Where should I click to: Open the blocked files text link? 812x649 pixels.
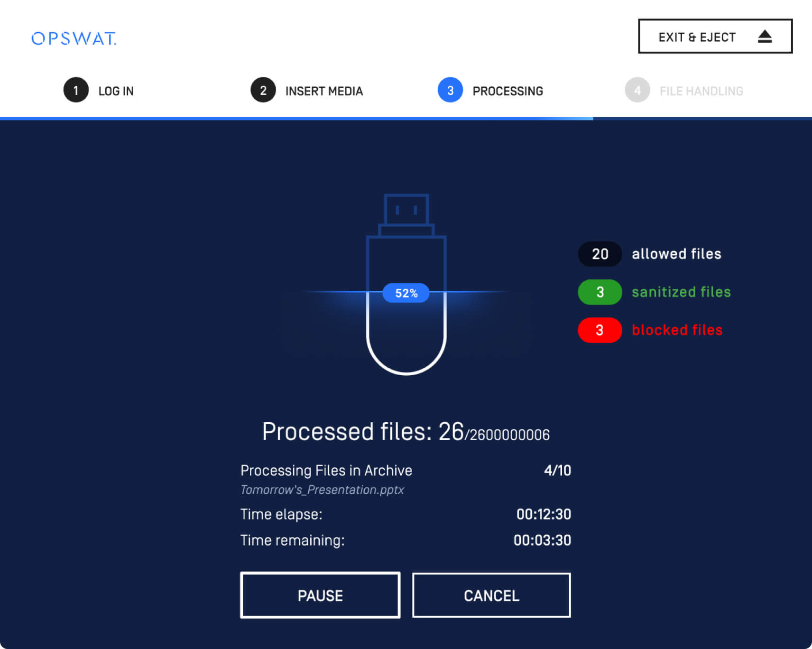677,330
